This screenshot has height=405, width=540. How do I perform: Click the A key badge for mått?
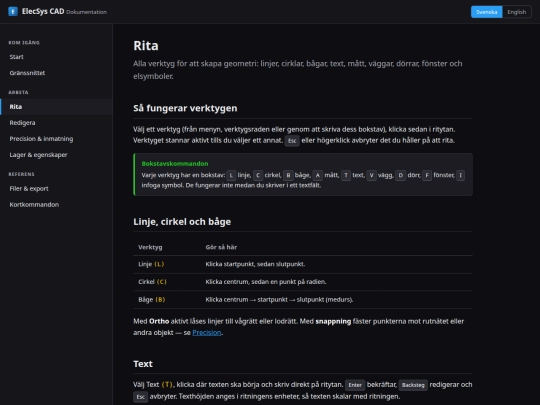tap(318, 175)
